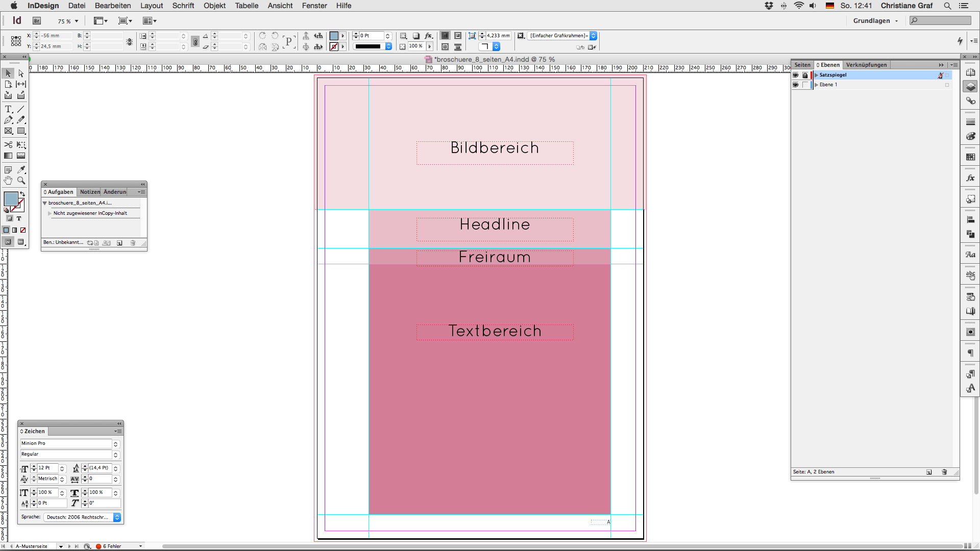Select the Gradient tool
The image size is (980, 551).
pyautogui.click(x=8, y=156)
